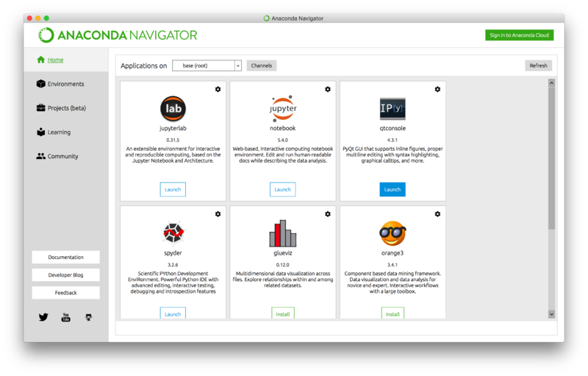This screenshot has height=376, width=588.
Task: Open the glueviz card gear menu
Action: pyautogui.click(x=328, y=214)
